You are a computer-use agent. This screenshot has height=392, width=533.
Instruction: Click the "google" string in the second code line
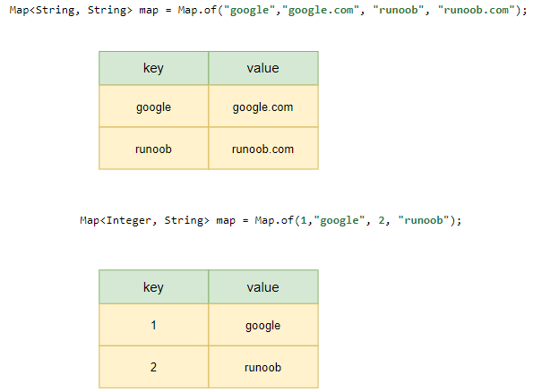340,220
